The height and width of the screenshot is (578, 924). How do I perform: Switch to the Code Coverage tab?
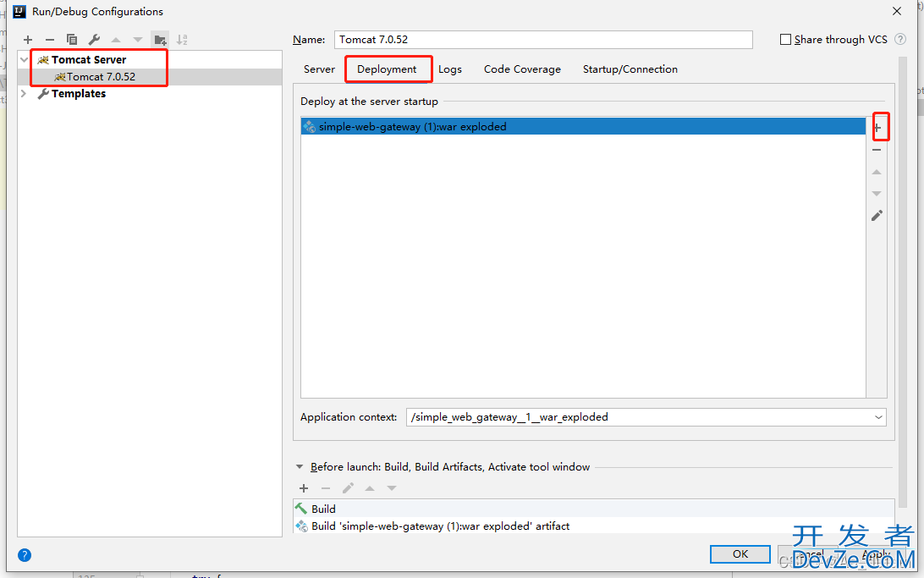tap(522, 69)
